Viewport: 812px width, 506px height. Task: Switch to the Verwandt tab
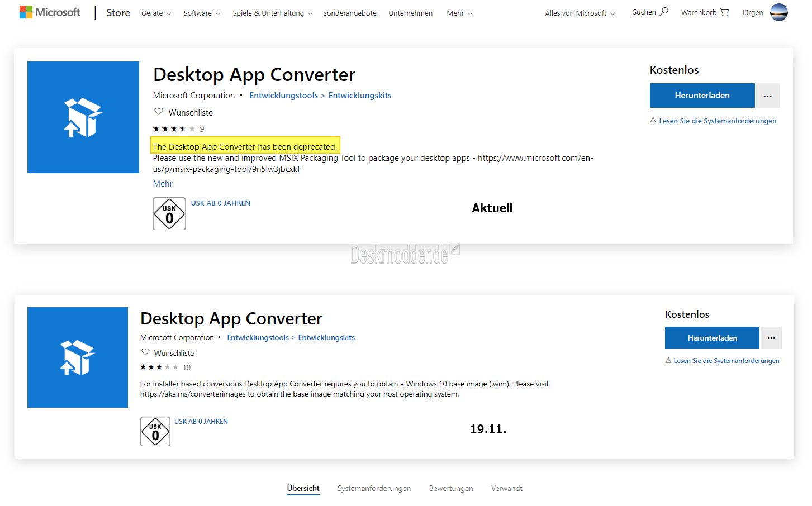pyautogui.click(x=507, y=489)
